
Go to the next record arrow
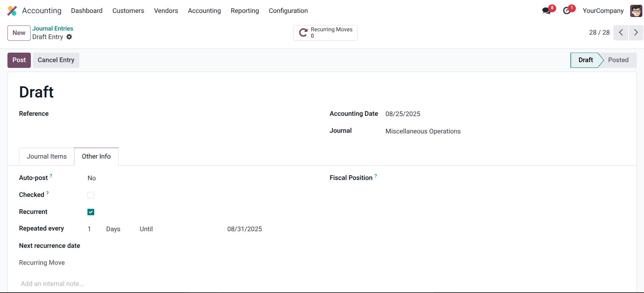pos(636,33)
